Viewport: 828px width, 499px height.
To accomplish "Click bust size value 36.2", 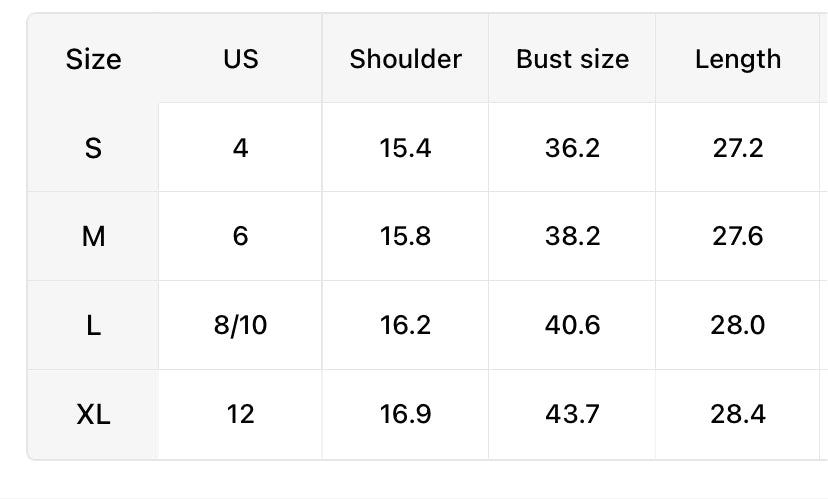I will (x=572, y=148).
